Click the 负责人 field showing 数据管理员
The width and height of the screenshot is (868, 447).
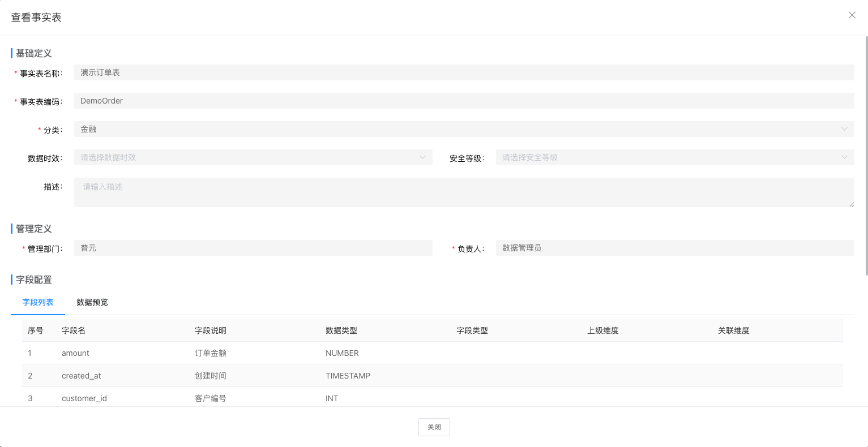coord(674,248)
